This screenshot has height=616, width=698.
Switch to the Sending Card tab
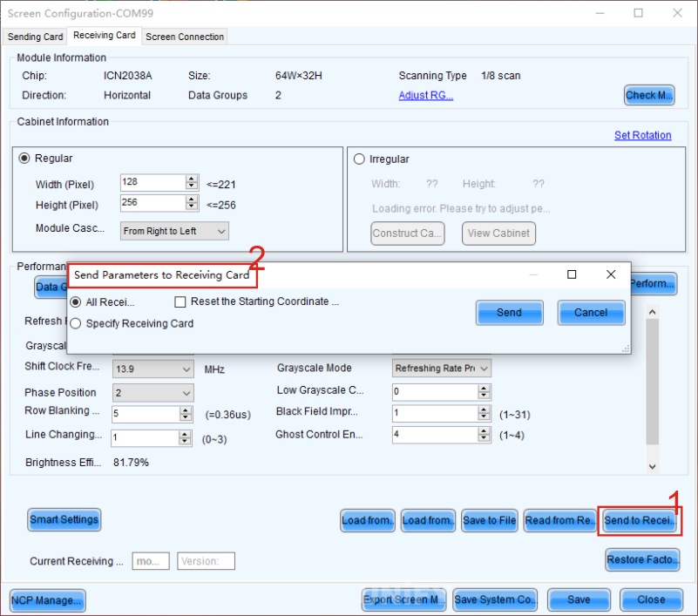[x=35, y=37]
